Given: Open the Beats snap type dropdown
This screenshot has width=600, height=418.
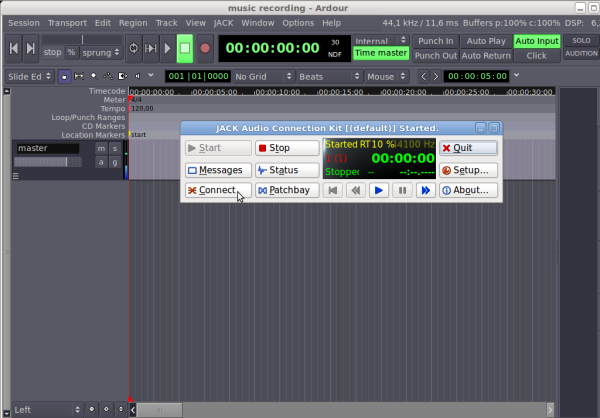Looking at the screenshot, I should click(329, 77).
